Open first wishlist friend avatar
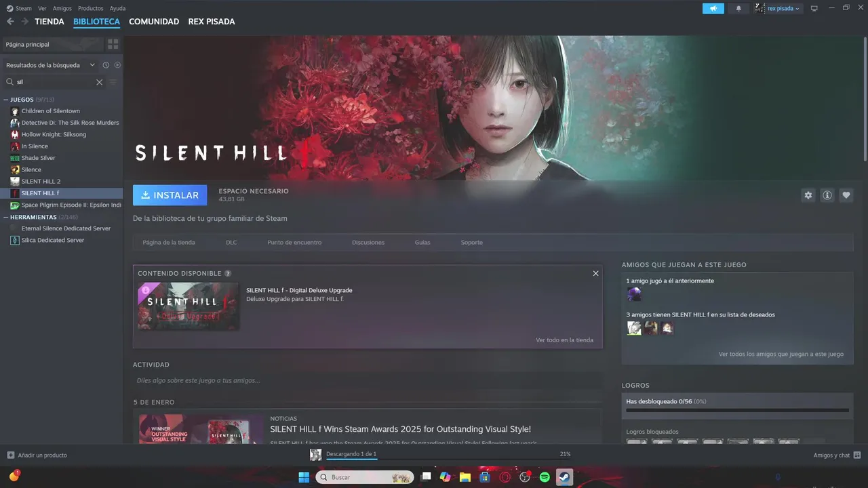 (634, 328)
